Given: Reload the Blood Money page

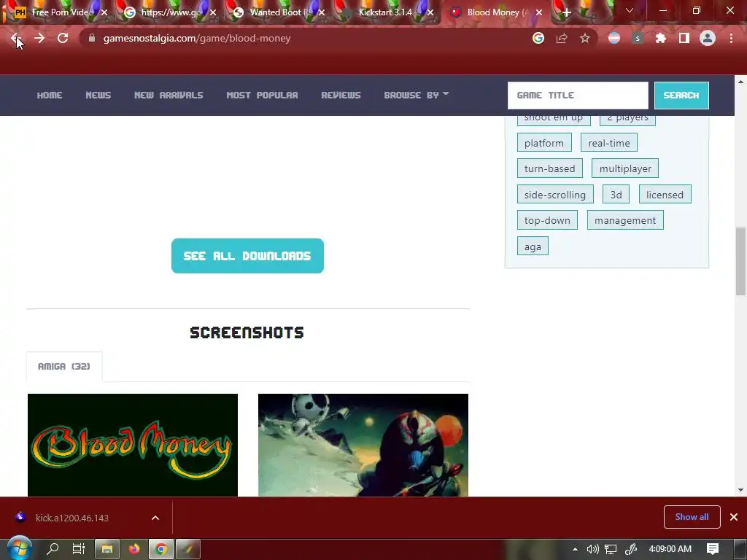Looking at the screenshot, I should coord(63,38).
